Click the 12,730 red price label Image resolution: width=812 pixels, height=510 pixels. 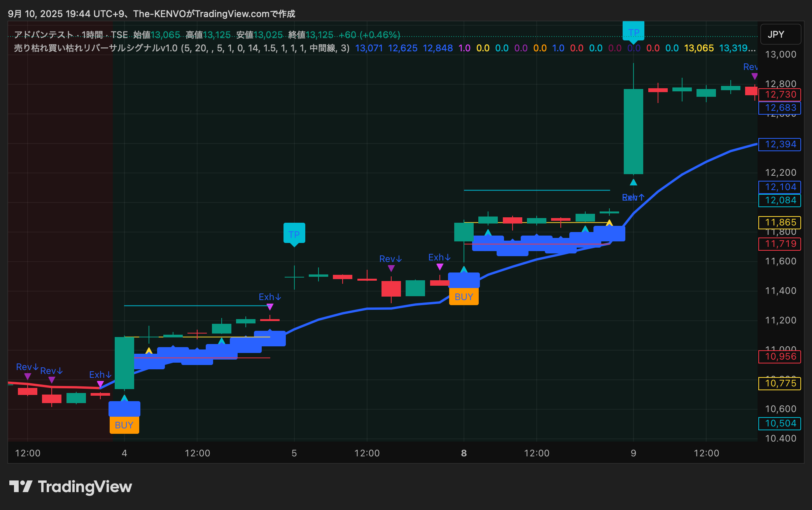point(780,94)
